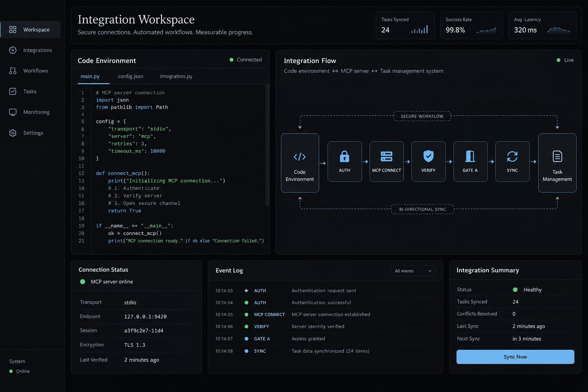Open the Integrations compass icon
The image size is (588, 392).
click(13, 50)
